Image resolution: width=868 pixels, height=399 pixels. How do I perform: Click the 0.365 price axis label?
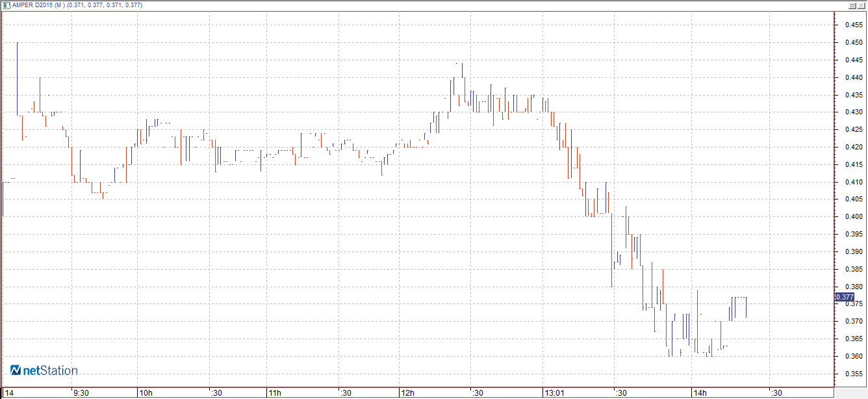click(853, 339)
